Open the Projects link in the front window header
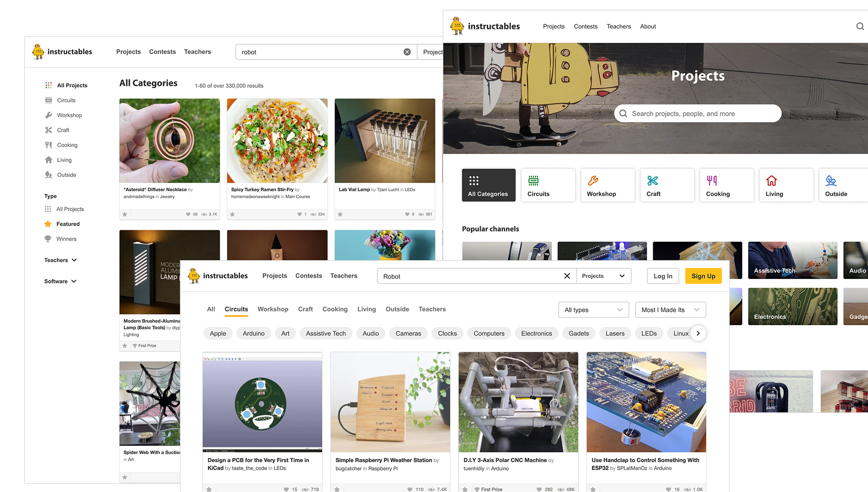The width and height of the screenshot is (868, 492). tap(274, 275)
